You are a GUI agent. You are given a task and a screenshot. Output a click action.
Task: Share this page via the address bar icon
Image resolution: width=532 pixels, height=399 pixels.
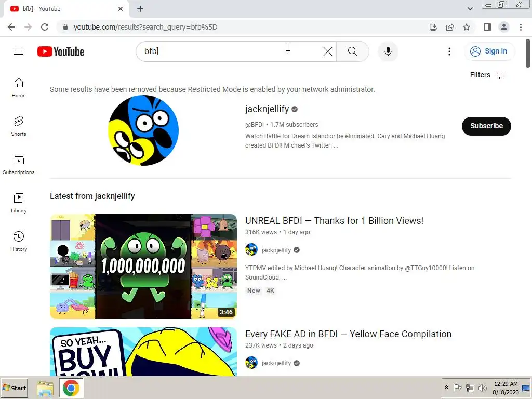point(450,27)
